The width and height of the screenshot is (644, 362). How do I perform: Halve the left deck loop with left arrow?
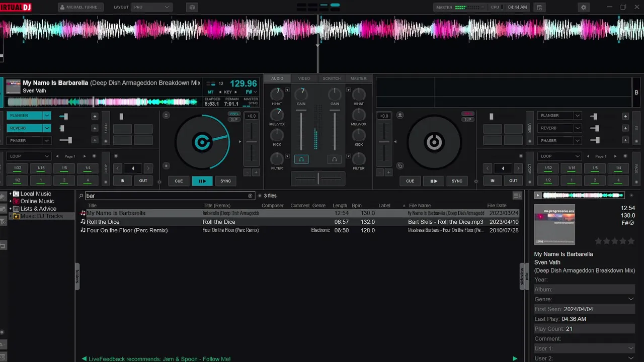coord(118,168)
